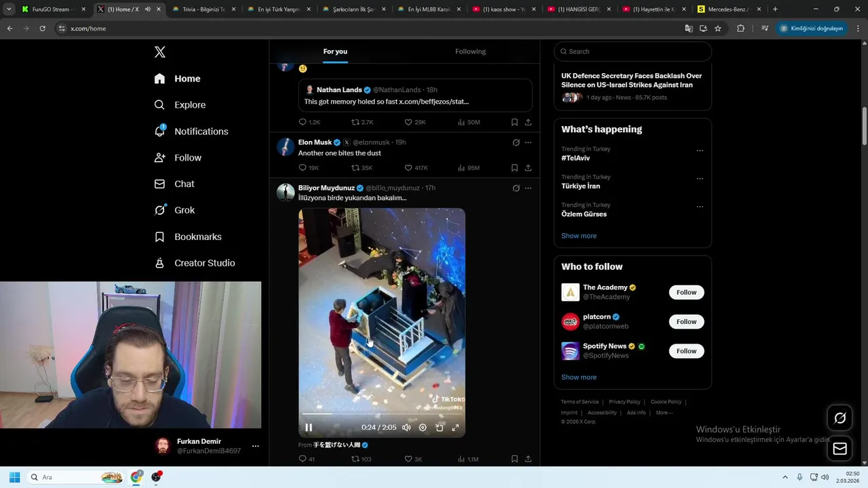The width and height of the screenshot is (868, 488).
Task: Like Elon Musk's post
Action: click(x=416, y=168)
